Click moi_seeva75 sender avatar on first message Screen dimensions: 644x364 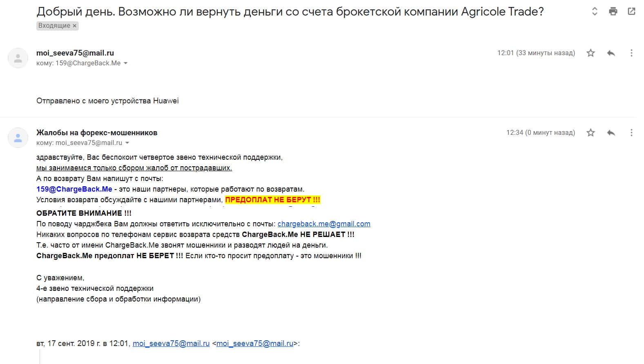18,58
